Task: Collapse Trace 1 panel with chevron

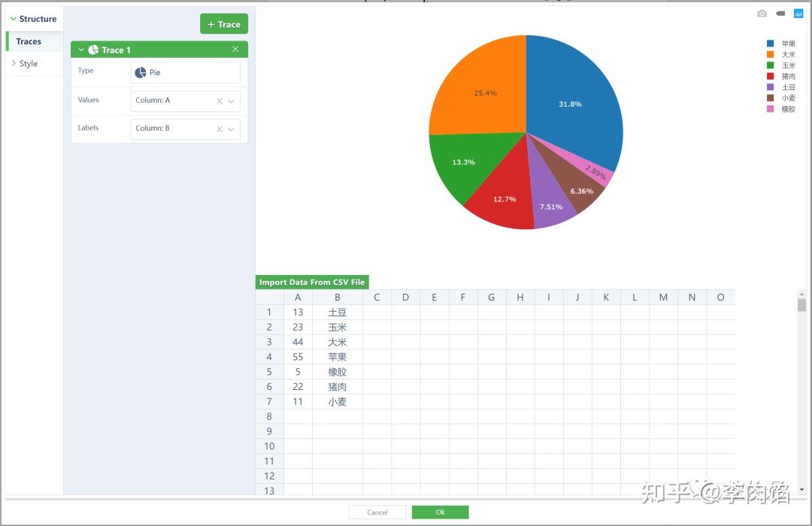Action: pos(80,50)
